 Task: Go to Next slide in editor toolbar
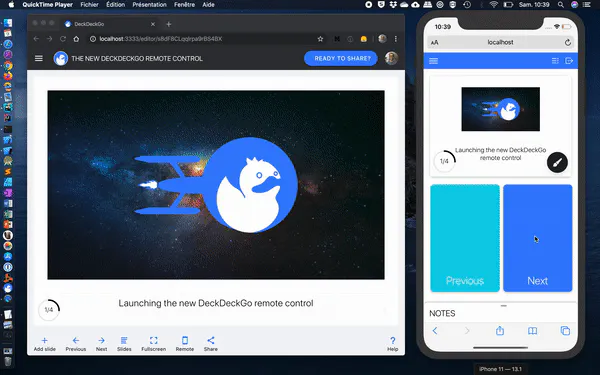pyautogui.click(x=101, y=344)
